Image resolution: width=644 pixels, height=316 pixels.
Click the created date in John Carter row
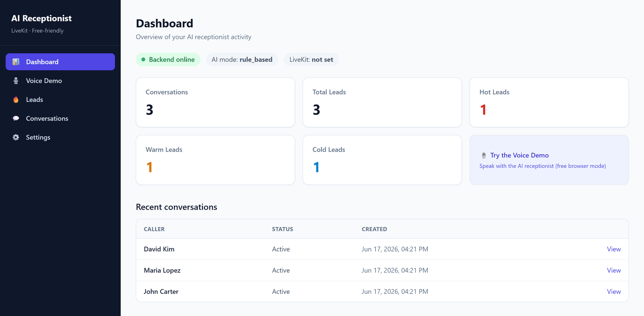[x=395, y=291]
